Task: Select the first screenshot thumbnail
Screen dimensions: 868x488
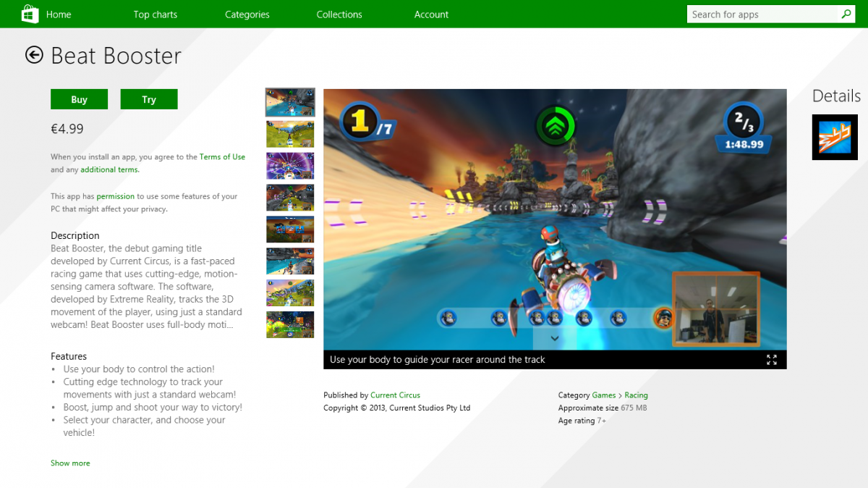Action: [290, 102]
